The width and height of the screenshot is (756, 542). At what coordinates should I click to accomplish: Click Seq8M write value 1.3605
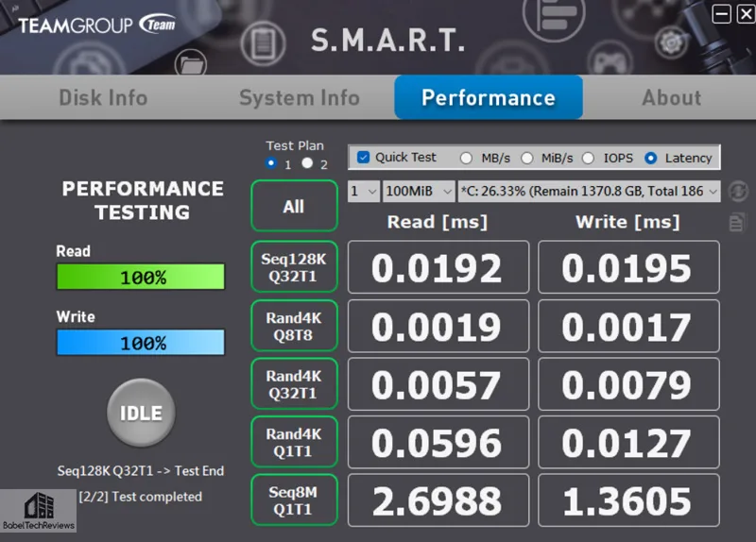[628, 500]
